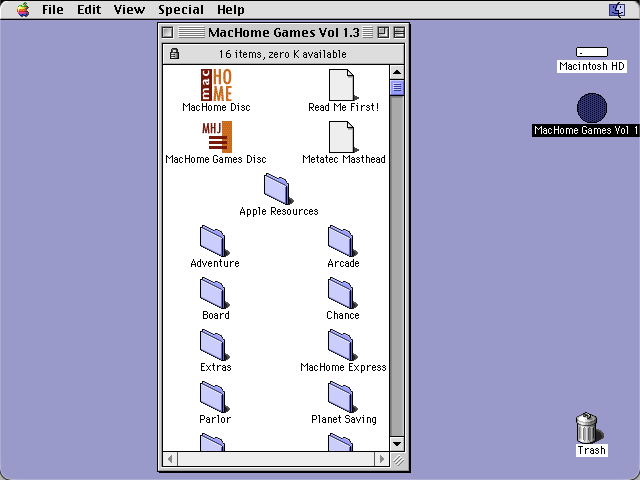
Task: Select the Trash icon
Action: 589,428
